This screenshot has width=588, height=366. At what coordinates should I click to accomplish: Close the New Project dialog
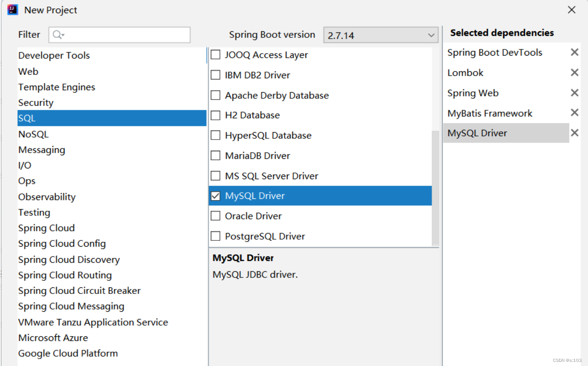(572, 9)
